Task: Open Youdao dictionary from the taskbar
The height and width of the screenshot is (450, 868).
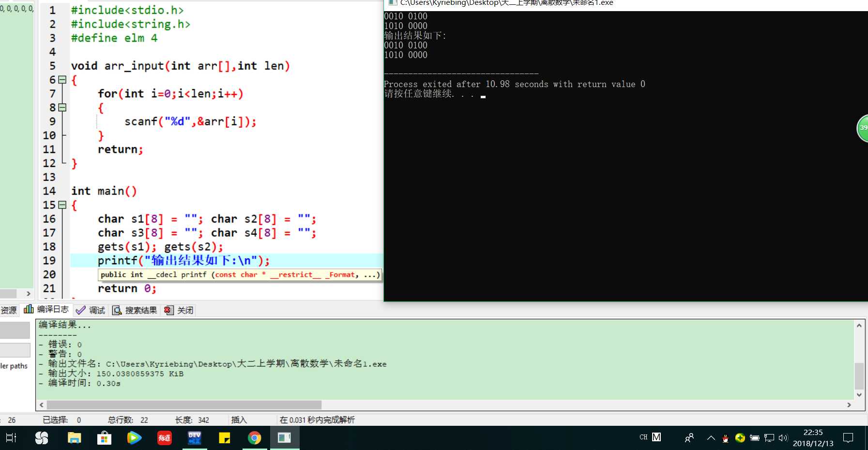Action: (x=165, y=438)
